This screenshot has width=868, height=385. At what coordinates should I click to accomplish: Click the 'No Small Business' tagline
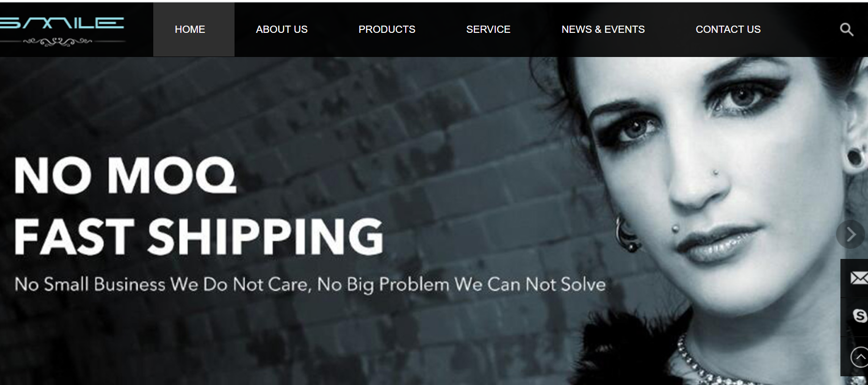[310, 285]
